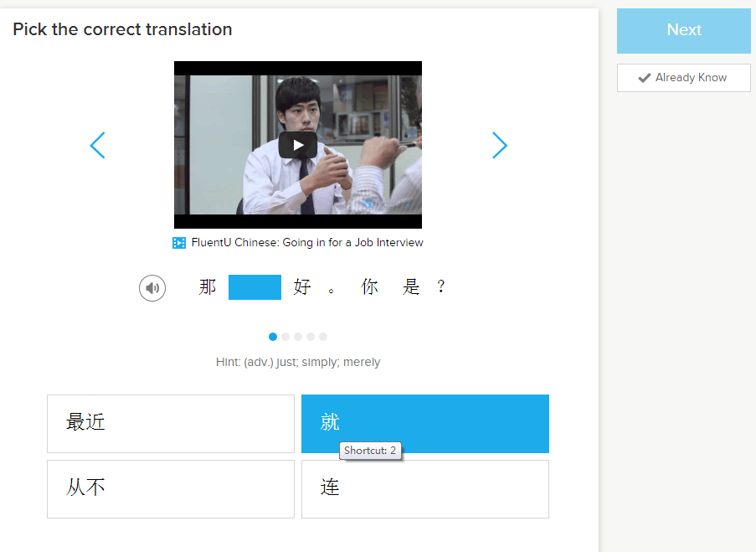Choose answer 连

[x=425, y=489]
